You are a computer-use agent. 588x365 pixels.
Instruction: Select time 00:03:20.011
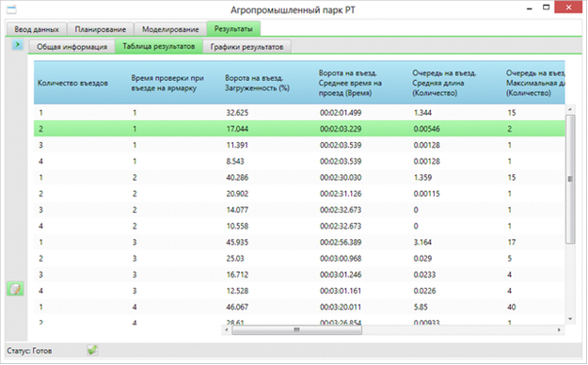pyautogui.click(x=341, y=307)
